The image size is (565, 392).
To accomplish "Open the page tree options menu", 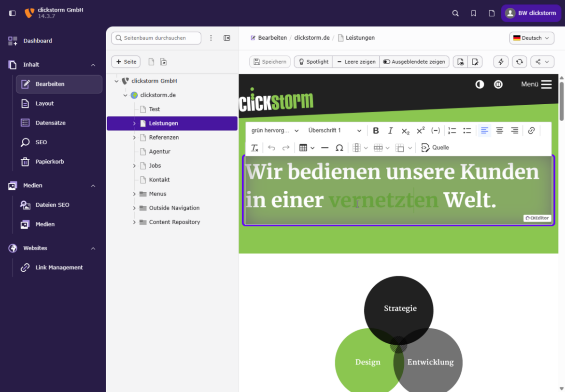I will [211, 38].
